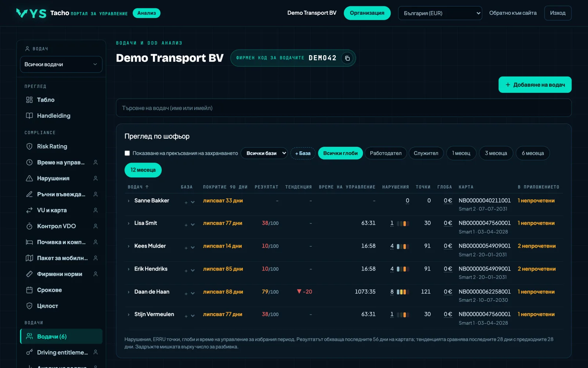Open Kees Mulder 2 непрочетени link
This screenshot has width=588, height=368.
tap(537, 246)
